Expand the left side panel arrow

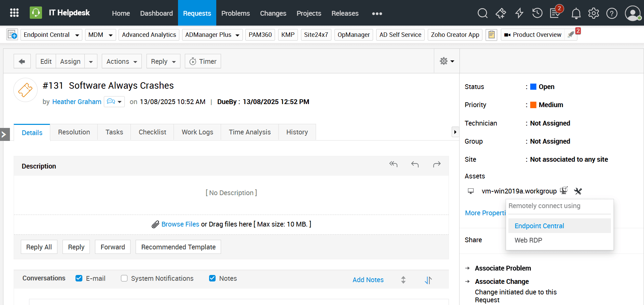[x=4, y=134]
